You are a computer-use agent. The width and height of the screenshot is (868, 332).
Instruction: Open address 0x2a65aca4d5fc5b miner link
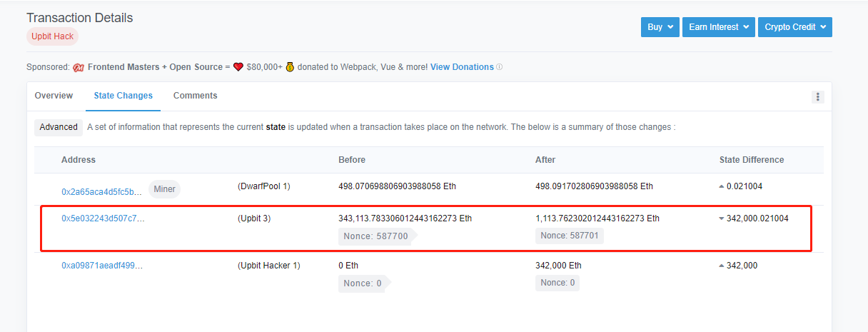point(101,191)
